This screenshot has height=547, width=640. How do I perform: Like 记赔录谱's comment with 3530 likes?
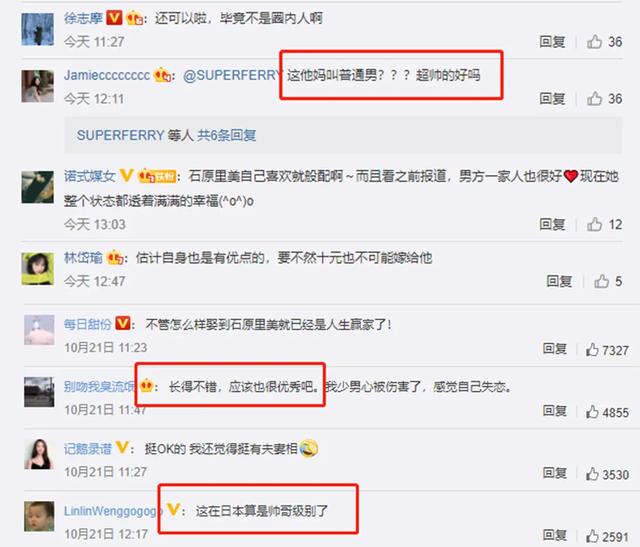point(592,474)
